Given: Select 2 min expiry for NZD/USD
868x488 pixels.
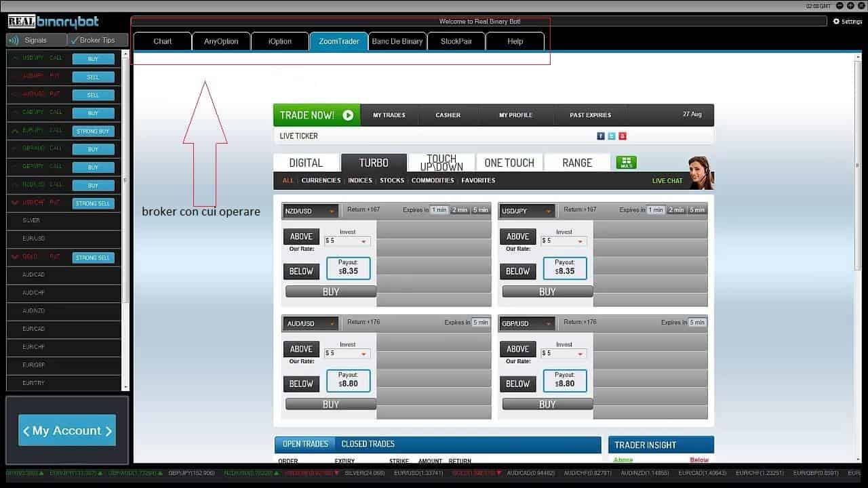Looking at the screenshot, I should [460, 210].
